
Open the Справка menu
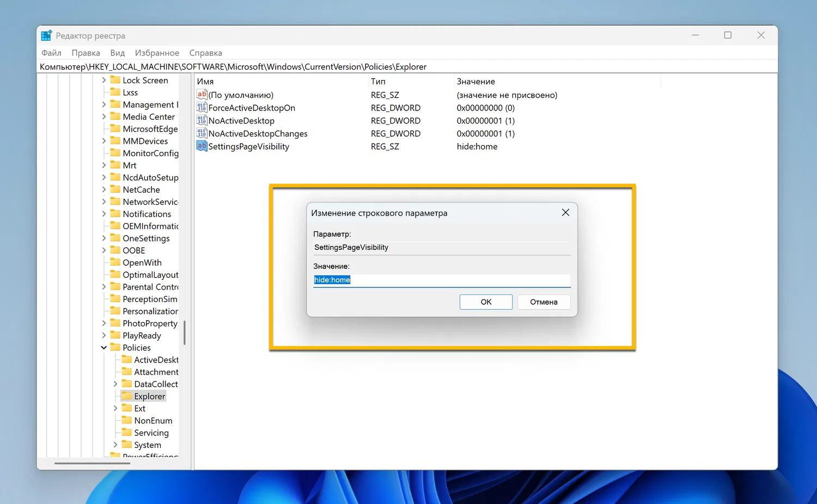[x=206, y=53]
